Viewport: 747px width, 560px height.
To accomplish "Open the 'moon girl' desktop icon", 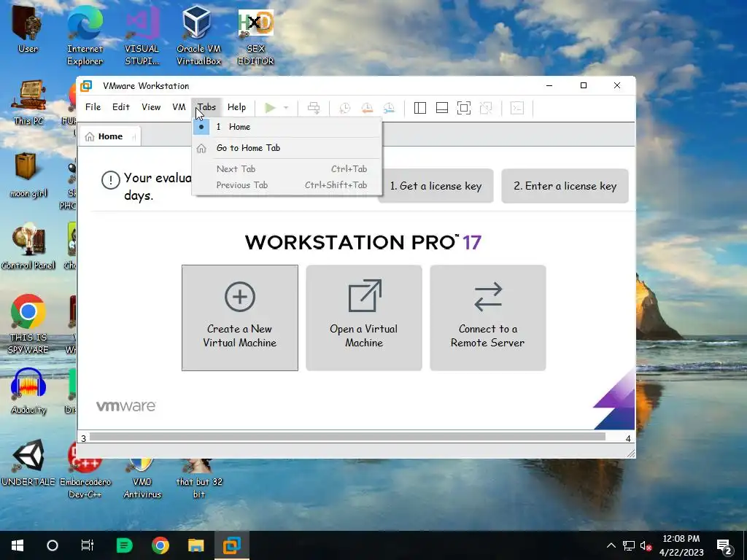I will click(x=28, y=175).
